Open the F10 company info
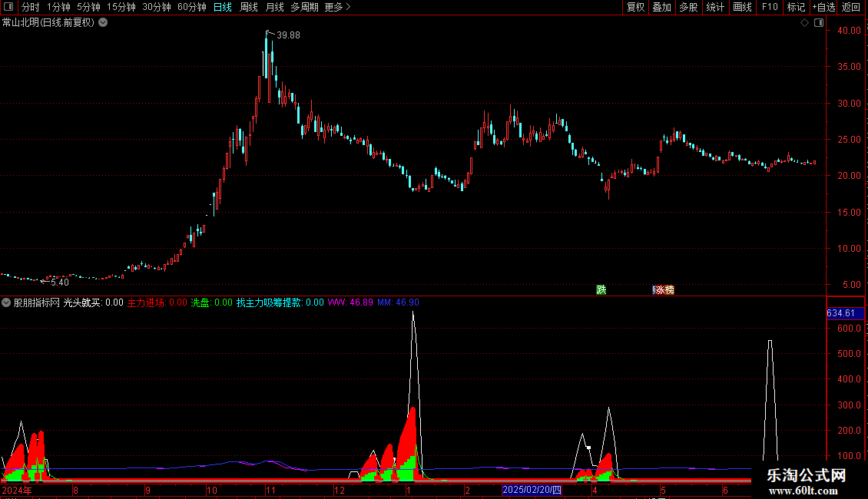The image size is (868, 499). coord(770,7)
